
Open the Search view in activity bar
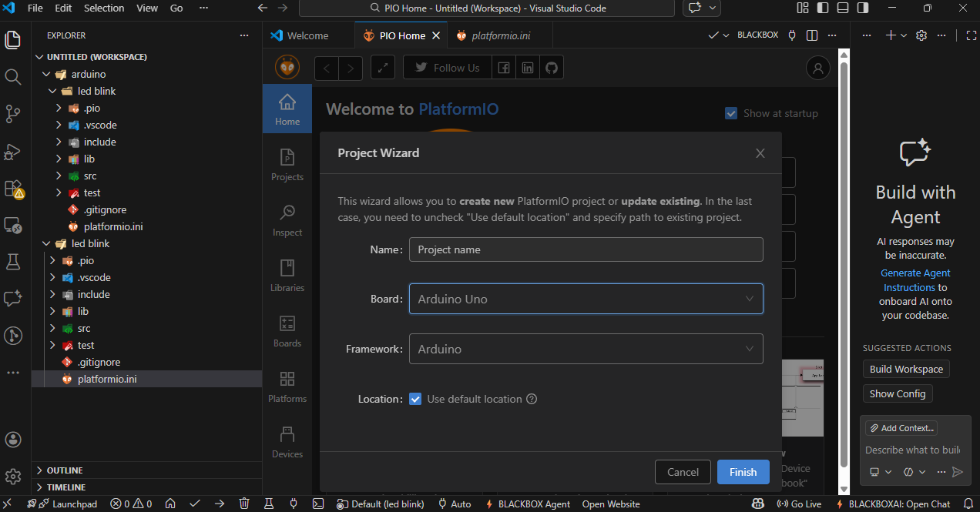pyautogui.click(x=13, y=77)
